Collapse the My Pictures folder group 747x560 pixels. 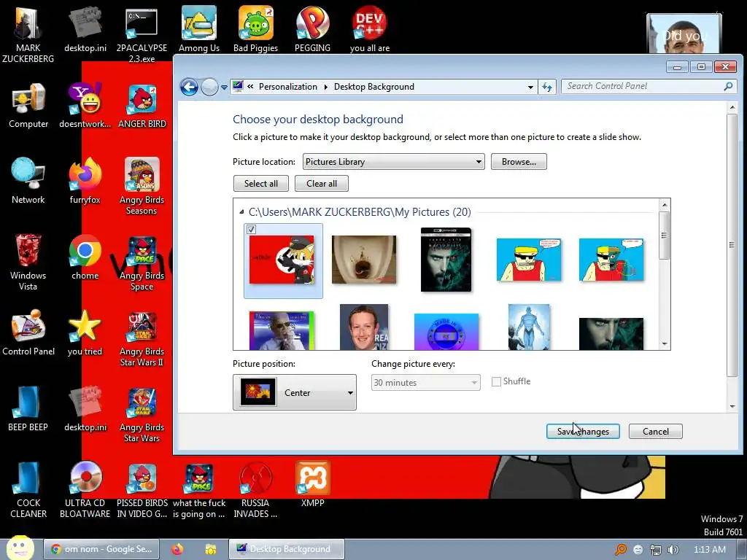[x=241, y=212]
